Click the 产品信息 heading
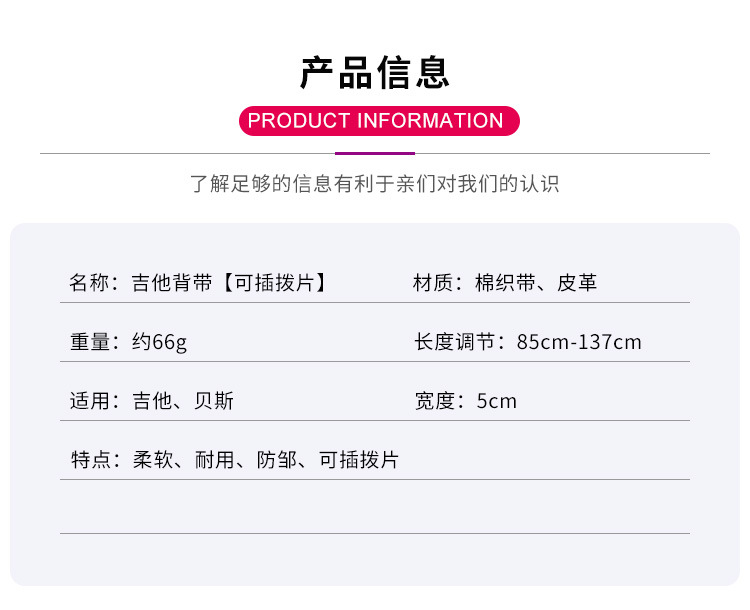 [375, 73]
